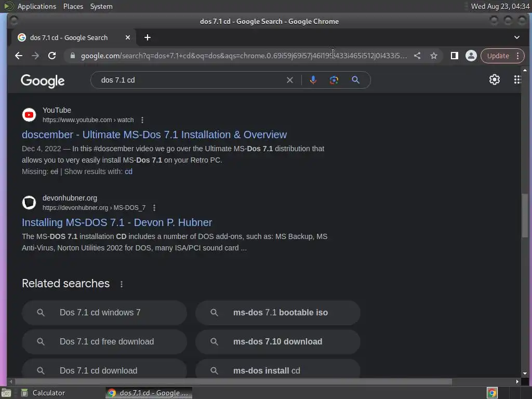
Task: Search ms-dos 7.10 download
Action: 278,342
